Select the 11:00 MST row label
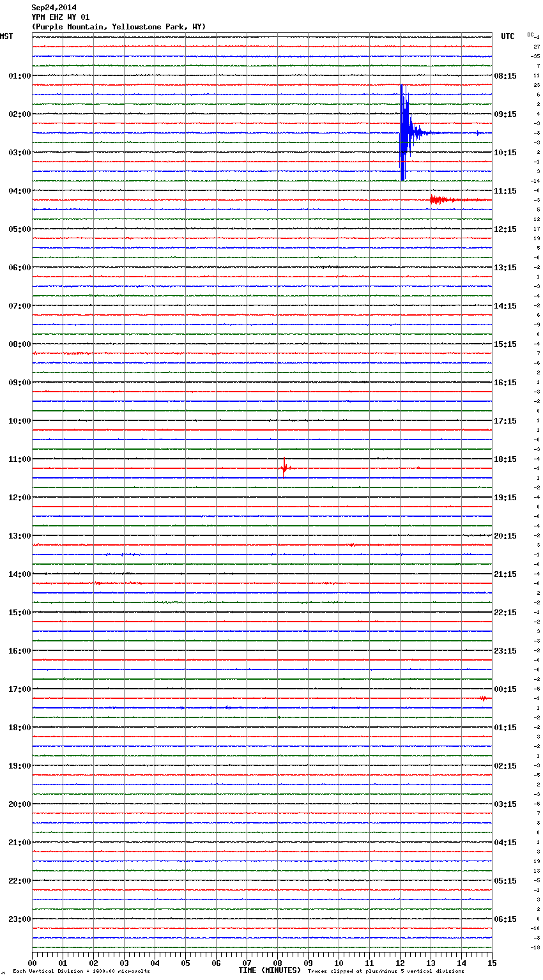Image resolution: width=543 pixels, height=980 pixels. [19, 459]
